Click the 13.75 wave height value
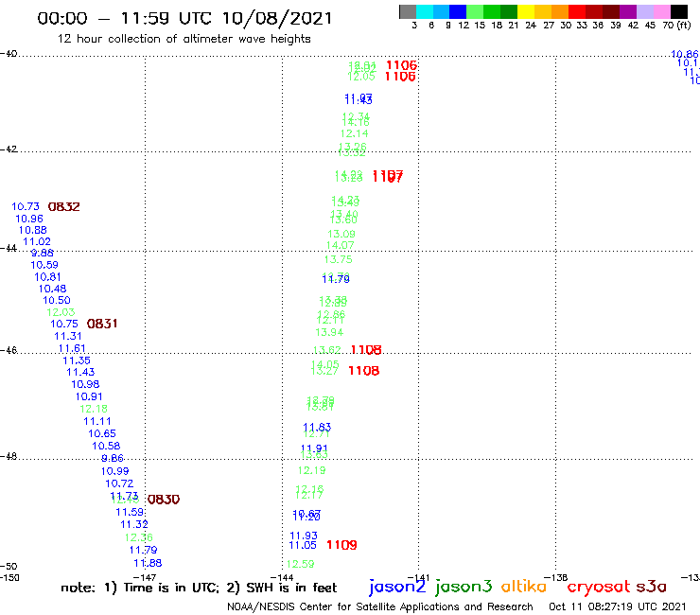 tap(339, 259)
